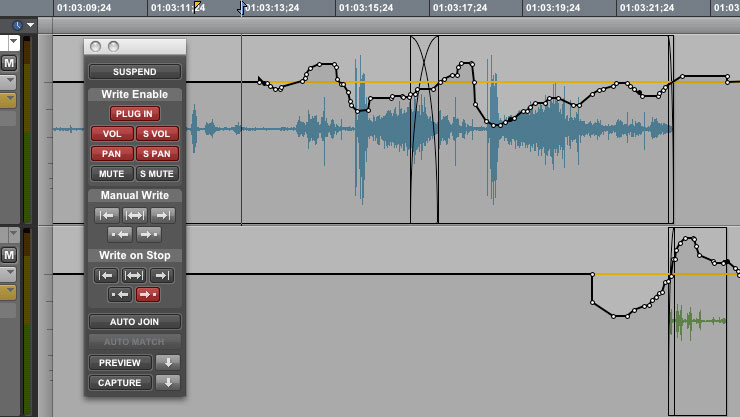740x417 pixels.
Task: Click the SUSPEND automation button
Action: 135,72
